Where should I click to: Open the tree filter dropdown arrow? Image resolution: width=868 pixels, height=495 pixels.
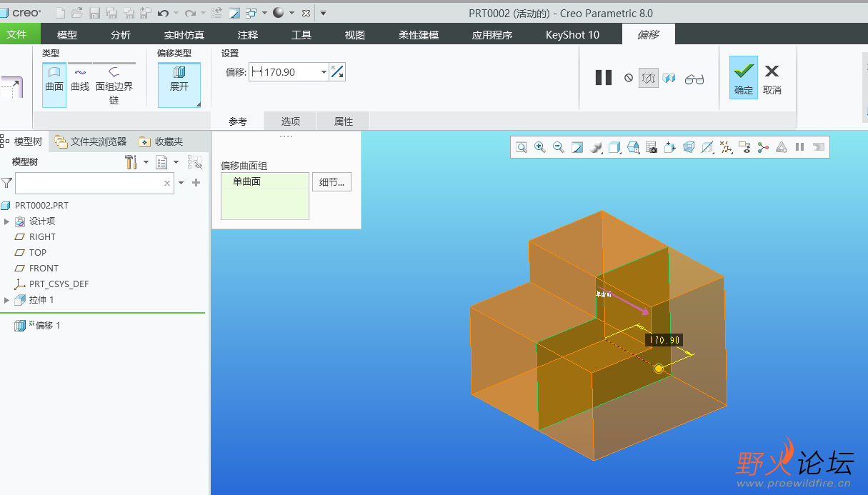(x=181, y=183)
